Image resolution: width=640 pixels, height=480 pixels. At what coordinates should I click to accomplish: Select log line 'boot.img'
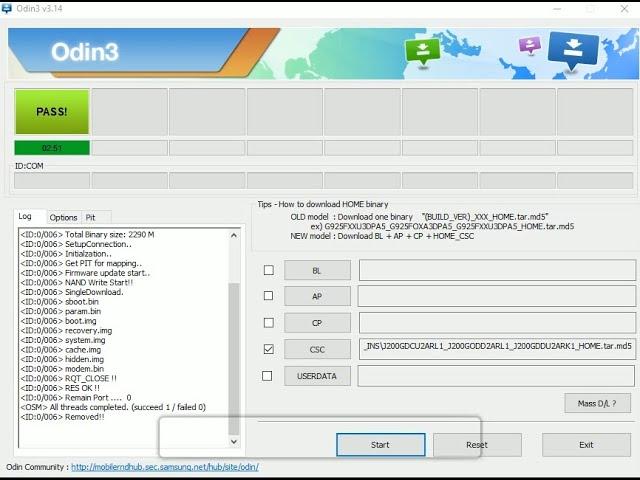(x=58, y=321)
